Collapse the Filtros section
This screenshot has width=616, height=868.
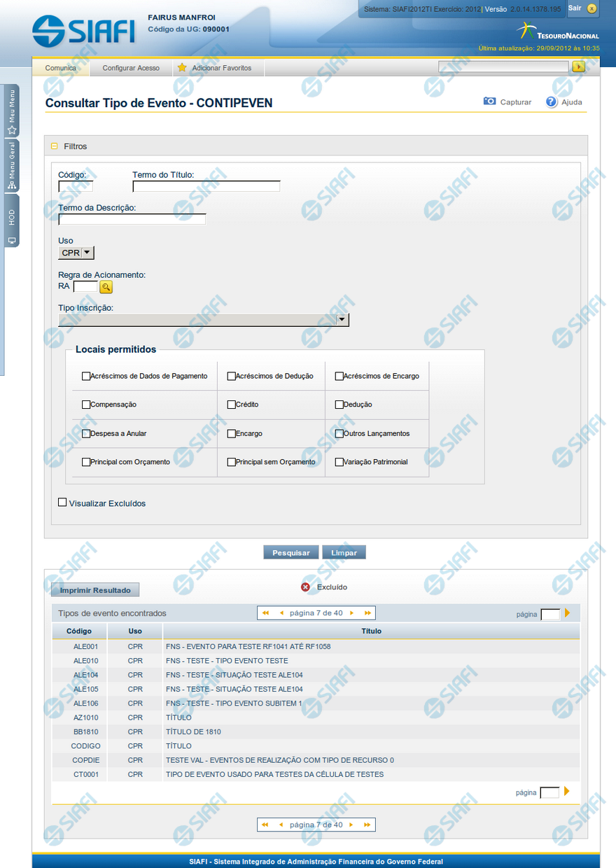click(55, 146)
